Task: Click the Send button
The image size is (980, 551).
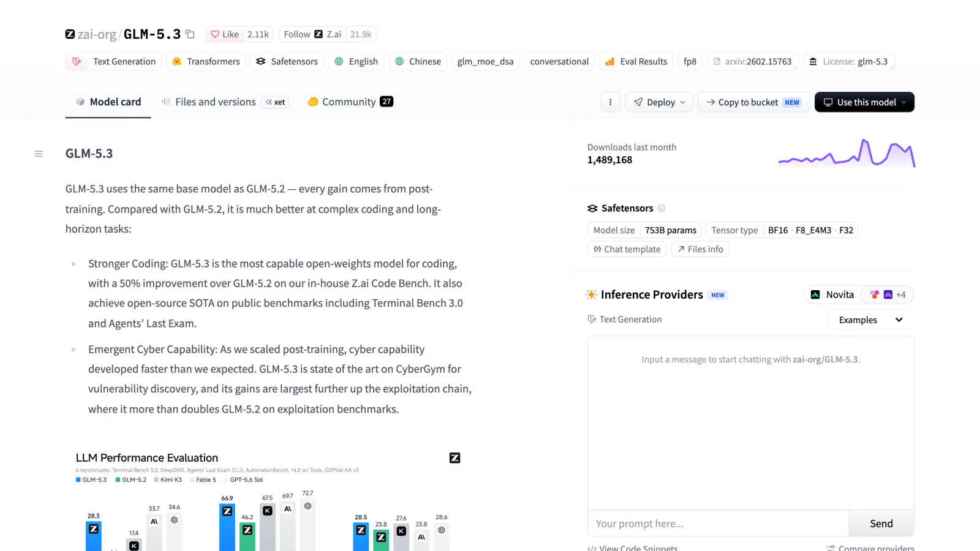Action: 881,523
